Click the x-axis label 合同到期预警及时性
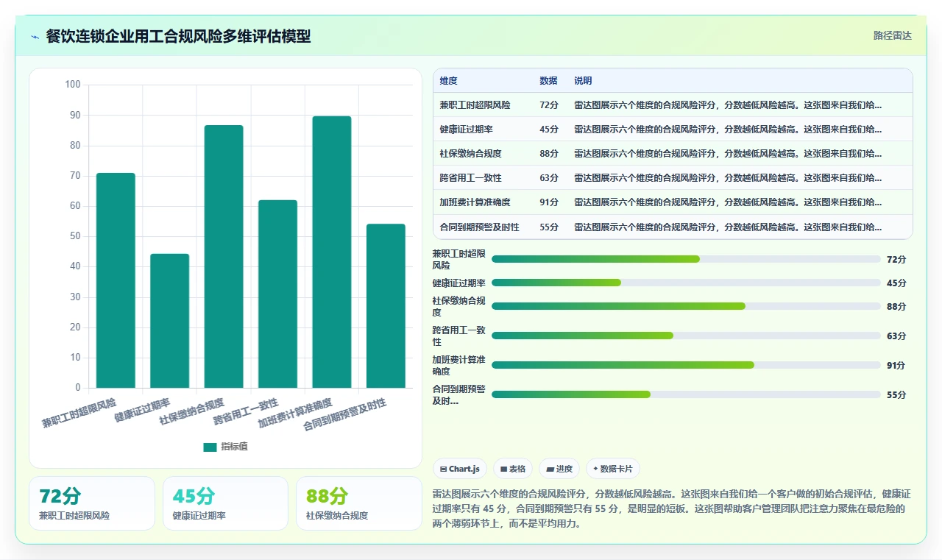This screenshot has height=560, width=942. (x=345, y=415)
